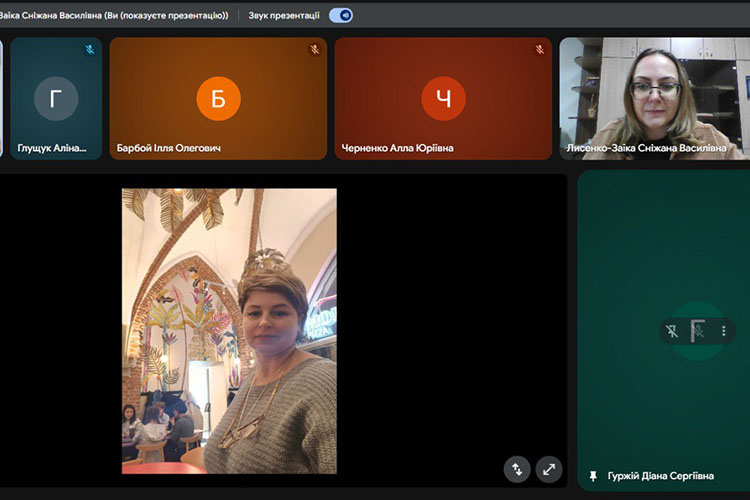Click the name label 'Барбой Ілля Олегович'
The width and height of the screenshot is (750, 500).
(x=169, y=148)
